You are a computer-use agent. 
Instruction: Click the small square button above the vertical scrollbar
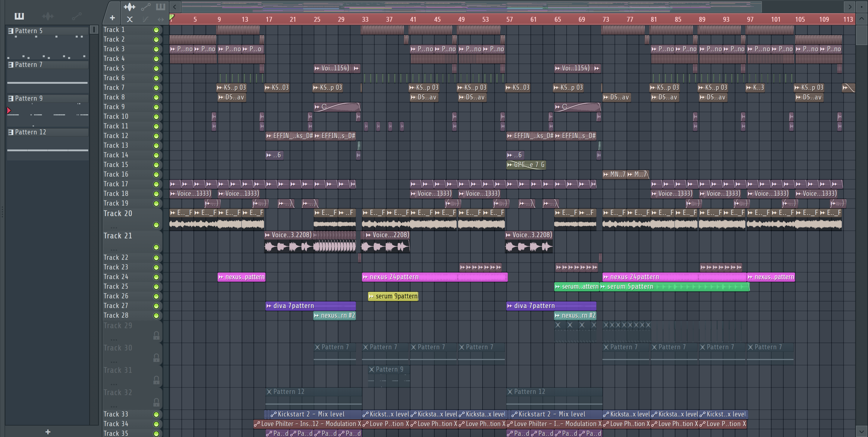861,6
